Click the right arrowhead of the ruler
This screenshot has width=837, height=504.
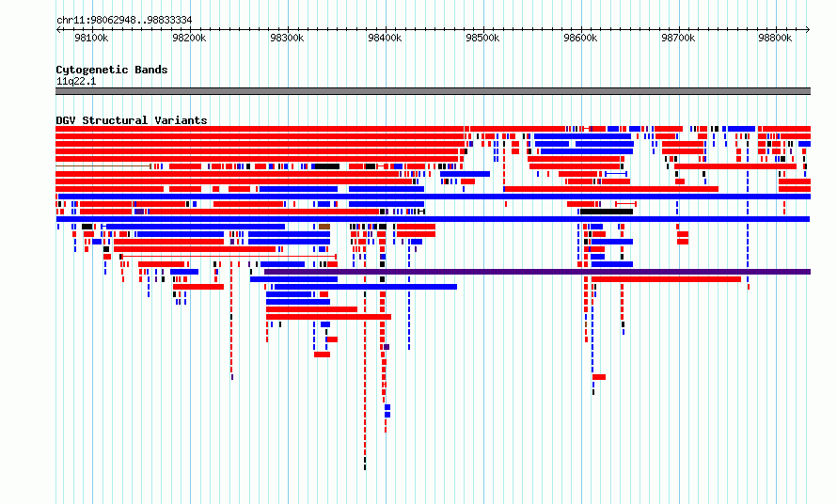[808, 29]
